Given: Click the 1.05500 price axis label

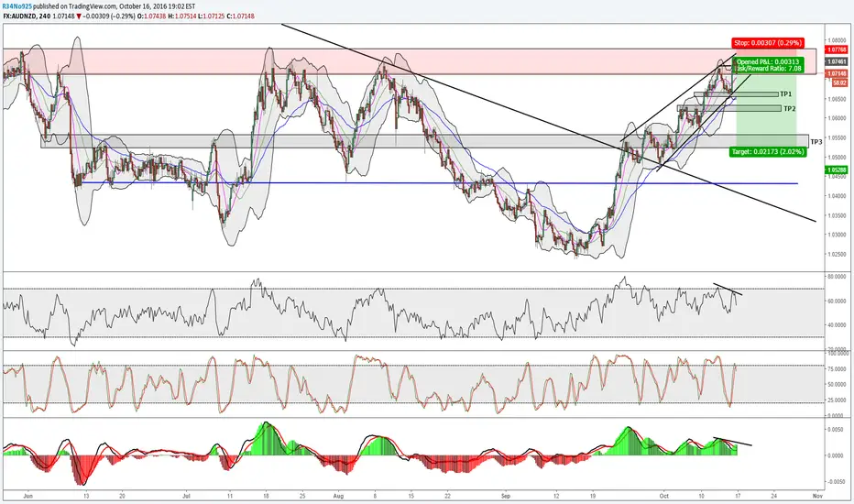Looking at the screenshot, I should 838,137.
